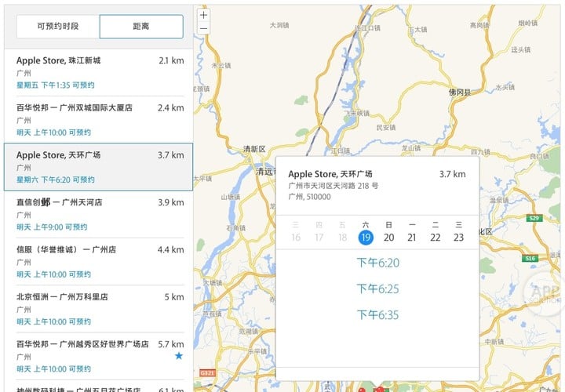Image resolution: width=565 pixels, height=392 pixels.
Task: Click the disabled date 16
Action: (x=296, y=238)
